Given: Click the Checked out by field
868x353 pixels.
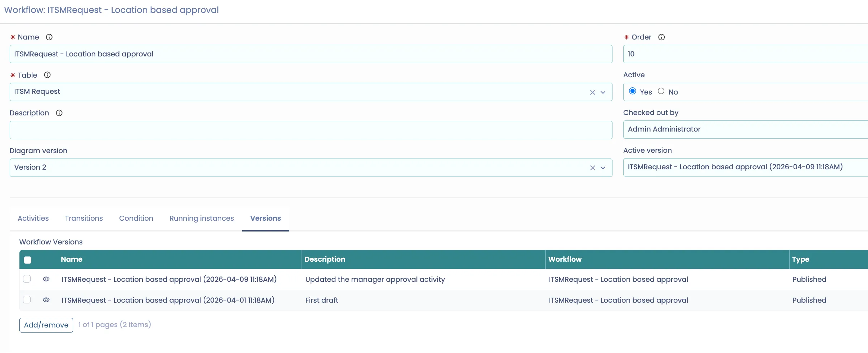Looking at the screenshot, I should [x=746, y=129].
